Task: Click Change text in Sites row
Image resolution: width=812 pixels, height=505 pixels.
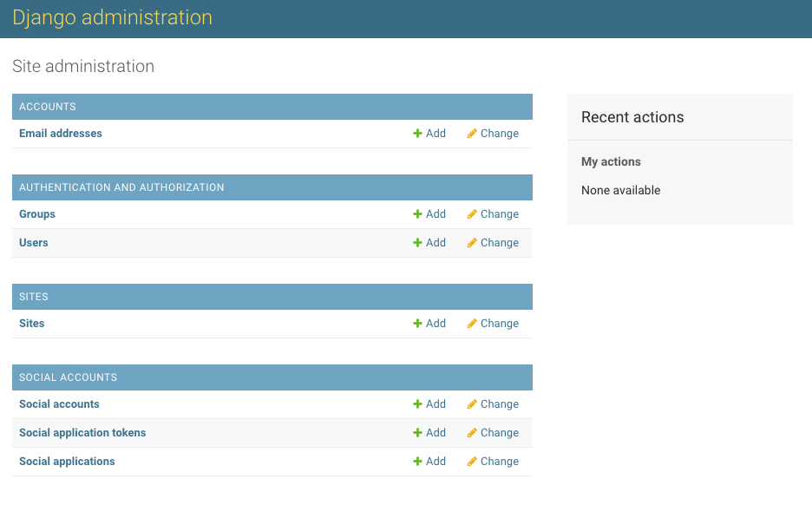Action: [500, 324]
